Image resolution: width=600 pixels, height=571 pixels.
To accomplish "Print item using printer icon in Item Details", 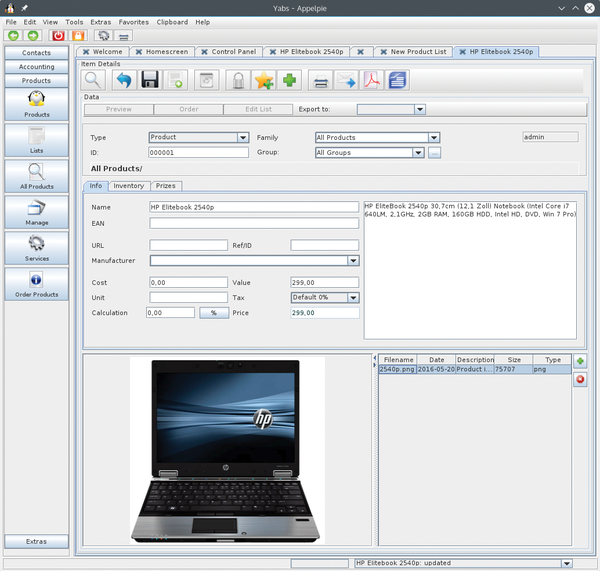I will pyautogui.click(x=320, y=80).
